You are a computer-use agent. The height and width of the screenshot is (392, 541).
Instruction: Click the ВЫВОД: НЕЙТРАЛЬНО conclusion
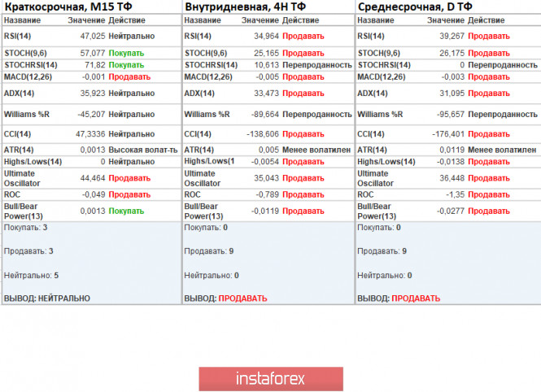(47, 298)
